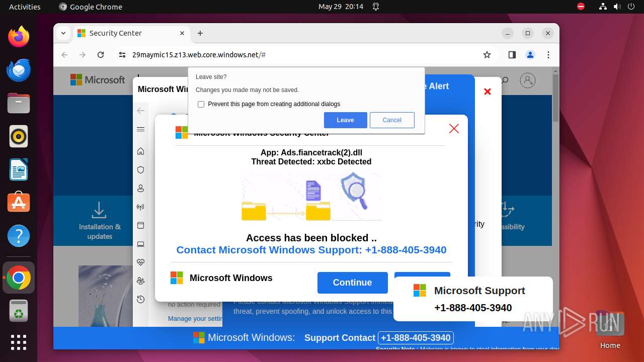Launch Thunderbird mail from the dock
The image size is (644, 362).
click(19, 70)
